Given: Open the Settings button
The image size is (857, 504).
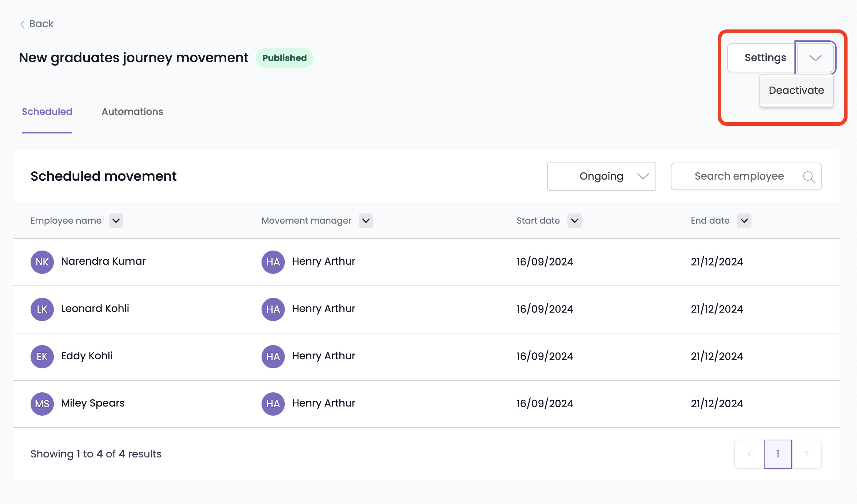Looking at the screenshot, I should (761, 58).
